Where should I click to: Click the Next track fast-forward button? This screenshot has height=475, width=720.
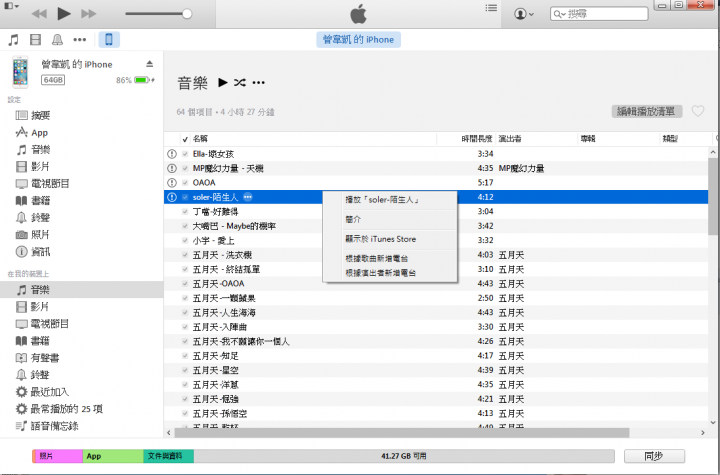tap(88, 14)
